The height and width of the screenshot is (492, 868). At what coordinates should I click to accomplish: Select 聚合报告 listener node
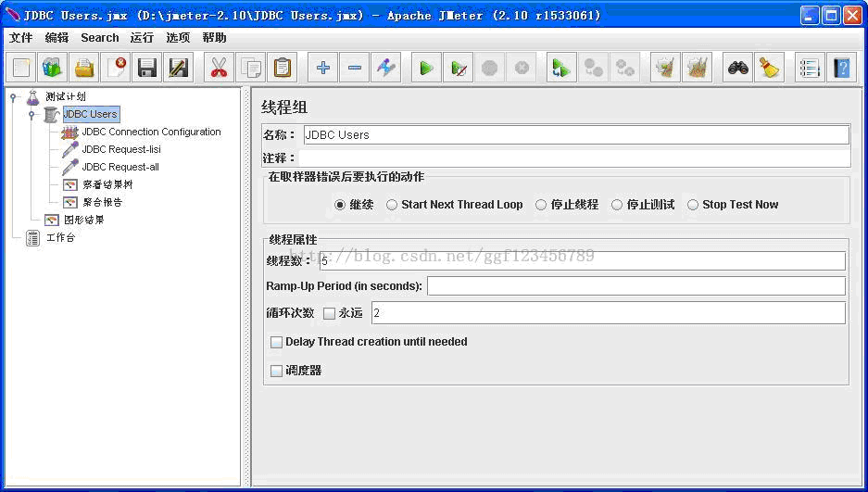pyautogui.click(x=103, y=203)
